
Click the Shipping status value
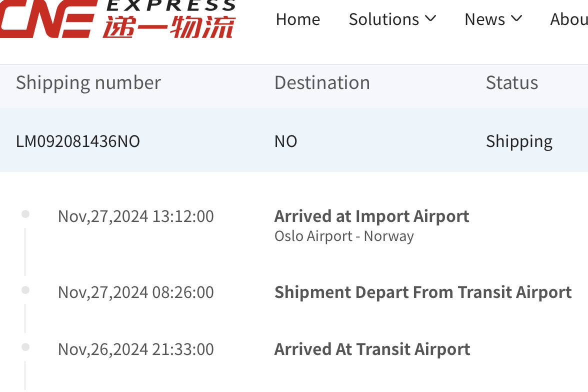pos(519,141)
